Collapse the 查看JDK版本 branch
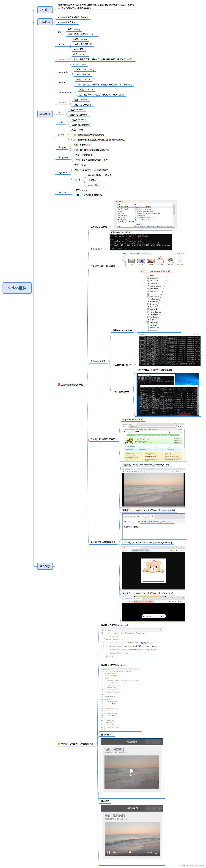Screen dimensions: 206x868 click(105, 249)
